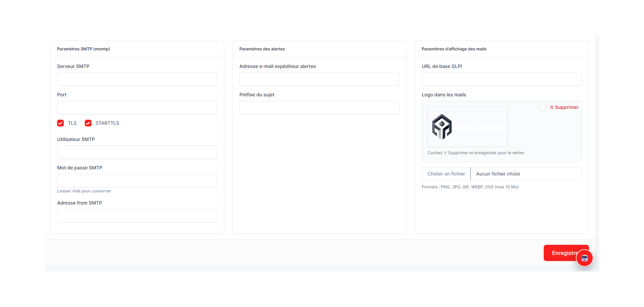Uncheck the STARTTLS option
Viewport: 644px width, 307px height.
coord(88,123)
